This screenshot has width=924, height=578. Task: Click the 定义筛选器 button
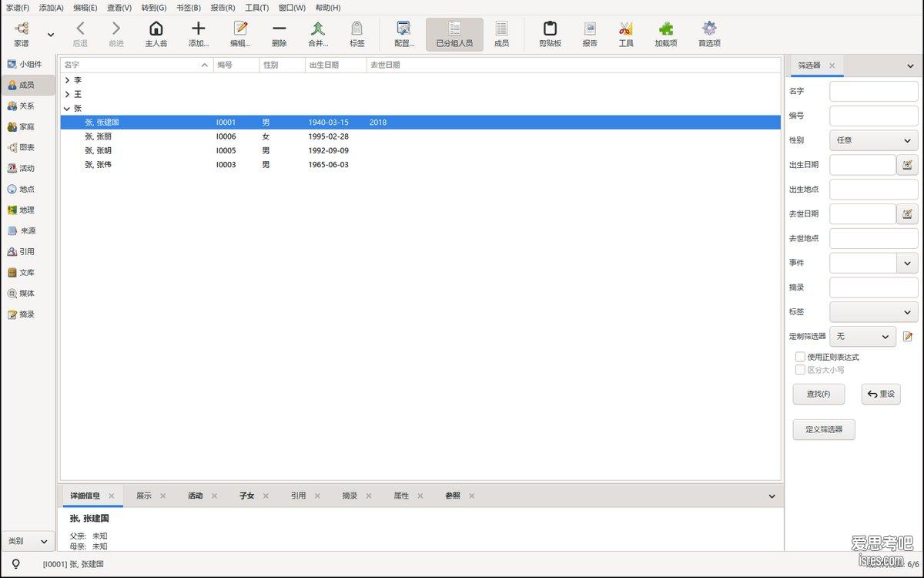[824, 429]
